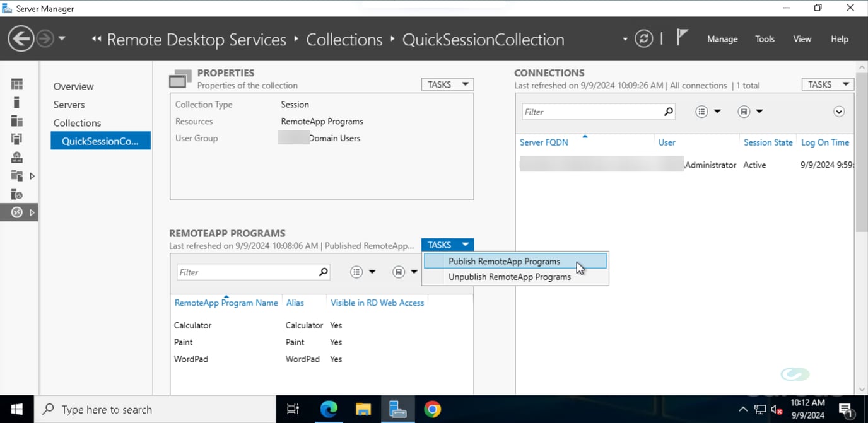Screen dimensions: 868x423
Task: Open the Server Manager Dashboard icon
Action: (17, 83)
